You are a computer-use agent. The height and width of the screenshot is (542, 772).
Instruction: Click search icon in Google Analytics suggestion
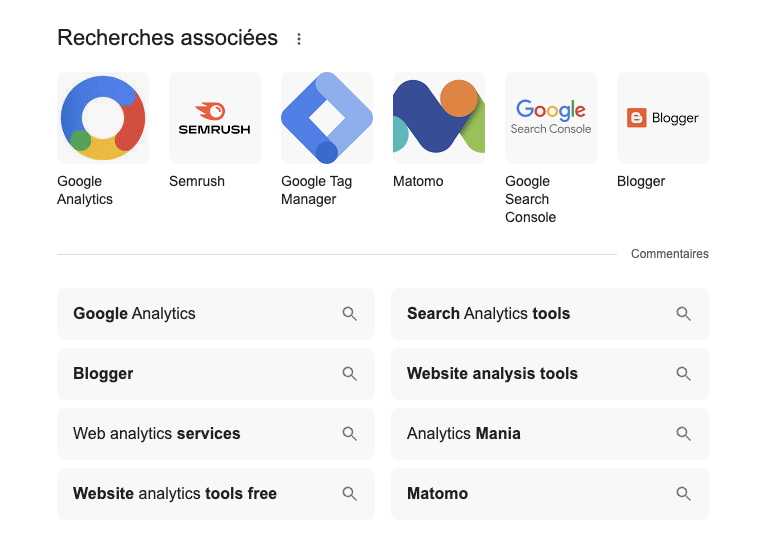point(350,314)
